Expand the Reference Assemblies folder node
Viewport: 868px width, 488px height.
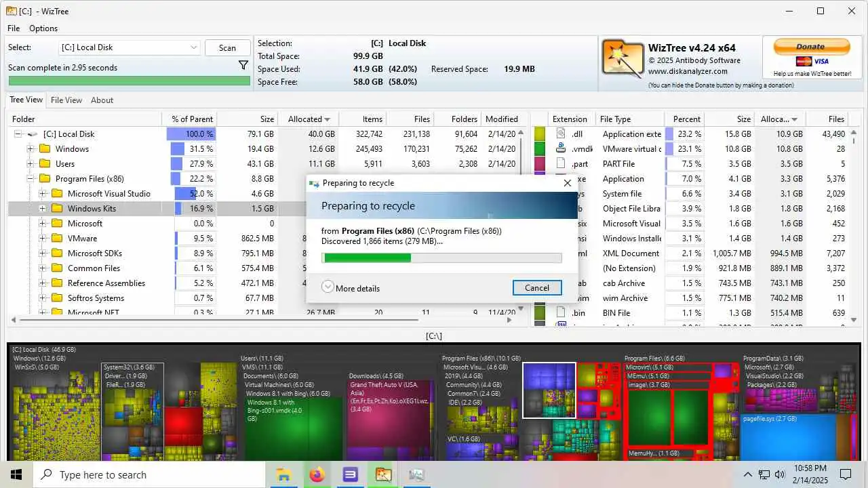(43, 283)
